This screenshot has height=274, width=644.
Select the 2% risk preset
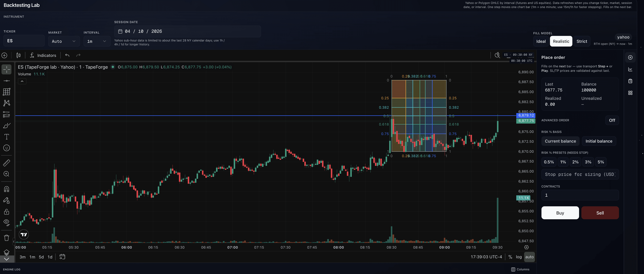tap(575, 162)
